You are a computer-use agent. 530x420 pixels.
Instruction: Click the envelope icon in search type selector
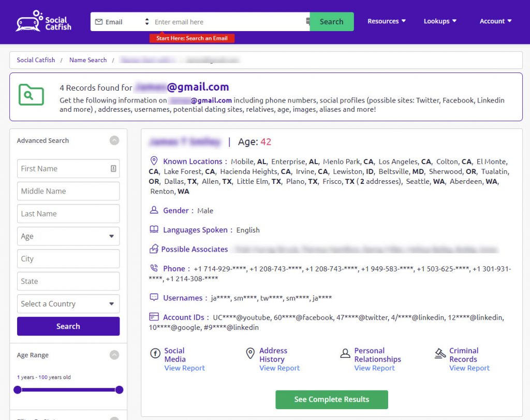tap(99, 22)
